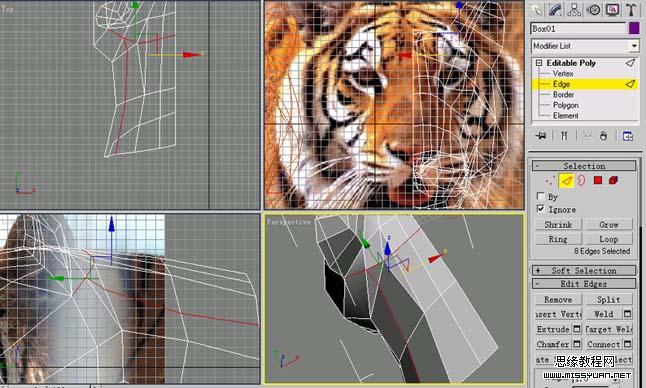Open Configure Modifier Sets icon
646x388 pixels.
point(627,136)
